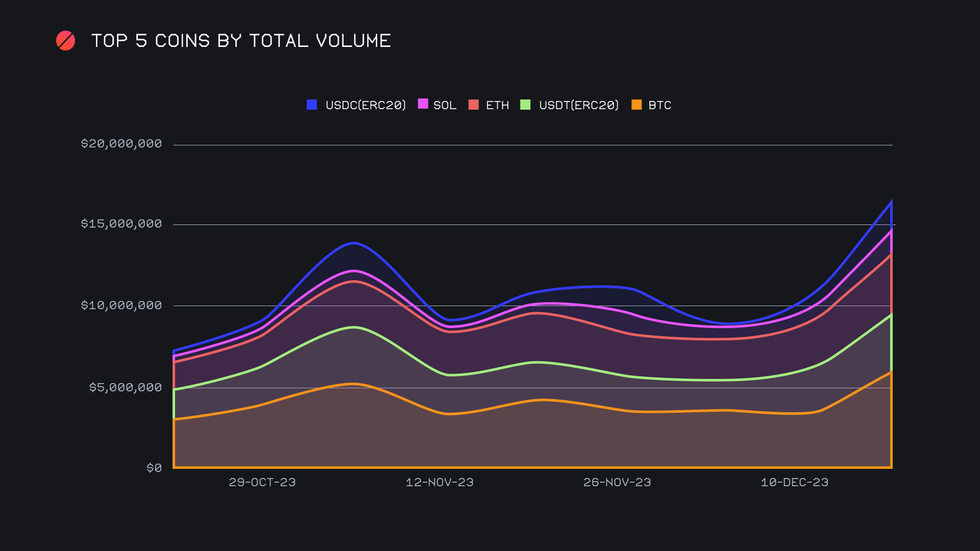Hide the BTC series via its label

click(x=659, y=105)
